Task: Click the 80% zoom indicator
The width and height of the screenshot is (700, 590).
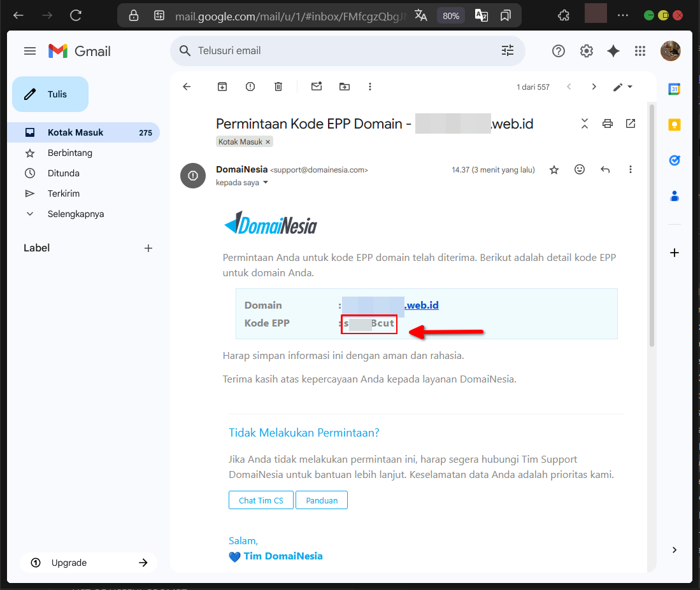Action: (x=451, y=16)
